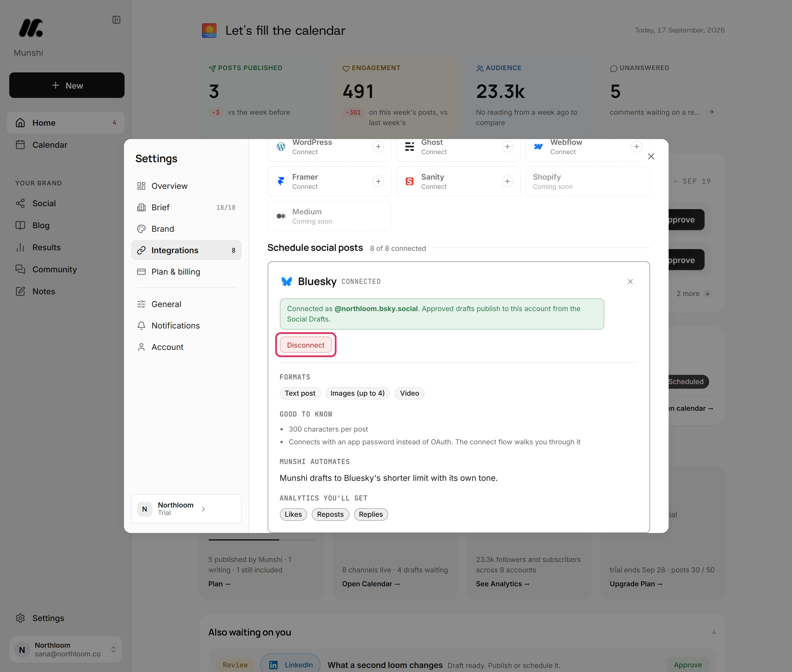Open unanswered comments arrow

pos(711,112)
